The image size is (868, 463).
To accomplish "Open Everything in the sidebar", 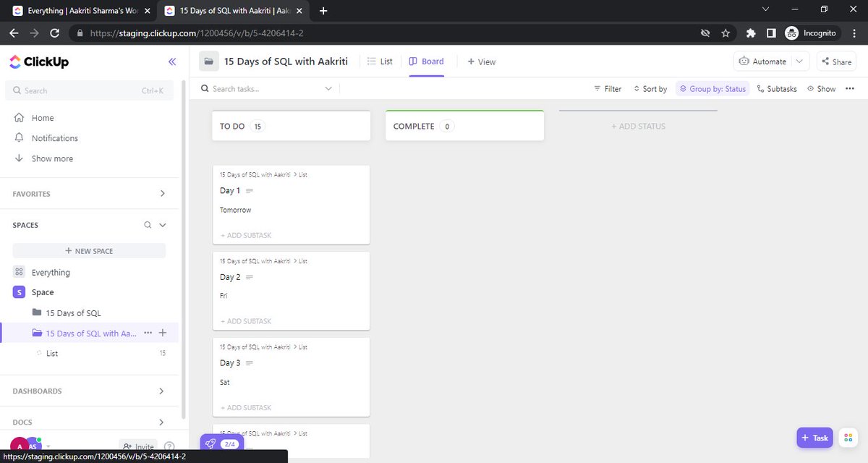I will (x=51, y=273).
